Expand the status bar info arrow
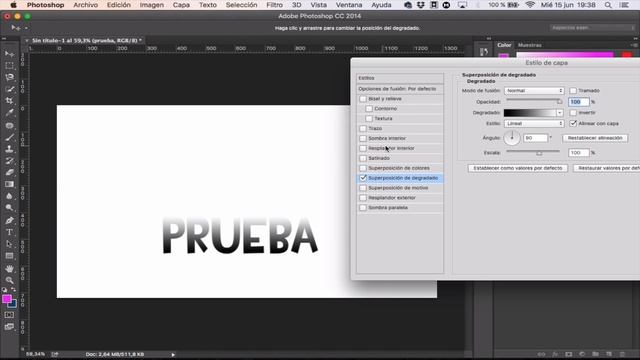Image resolution: width=640 pixels, height=360 pixels. click(x=173, y=355)
